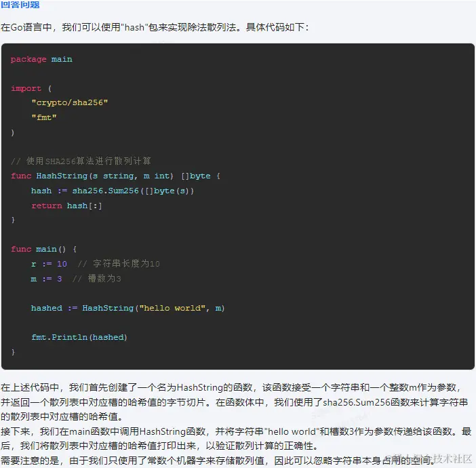Viewport: 476px width, 468px height.
Task: Click the 'func main() {' line
Action: [44, 249]
